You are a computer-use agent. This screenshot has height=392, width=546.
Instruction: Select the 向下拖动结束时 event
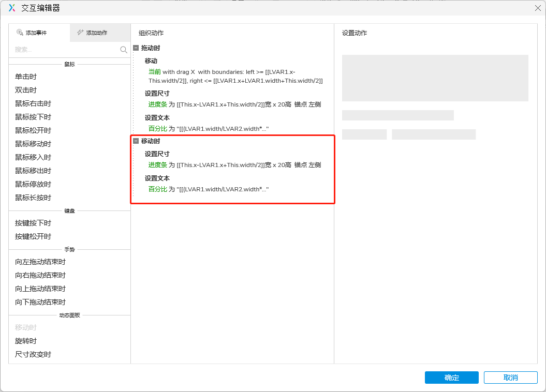click(x=40, y=302)
